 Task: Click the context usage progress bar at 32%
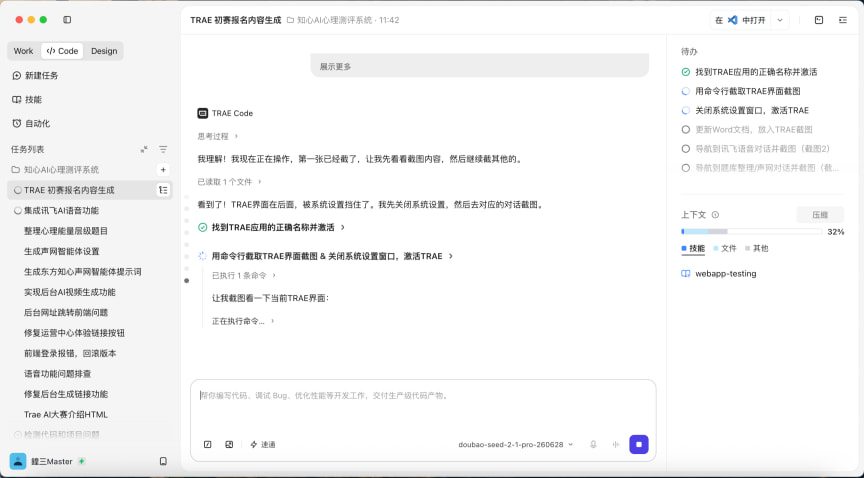click(x=752, y=232)
